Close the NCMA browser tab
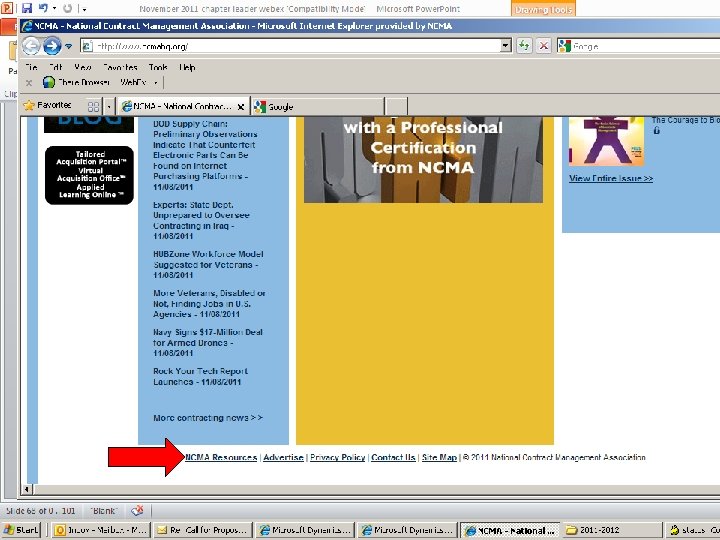 coord(241,107)
